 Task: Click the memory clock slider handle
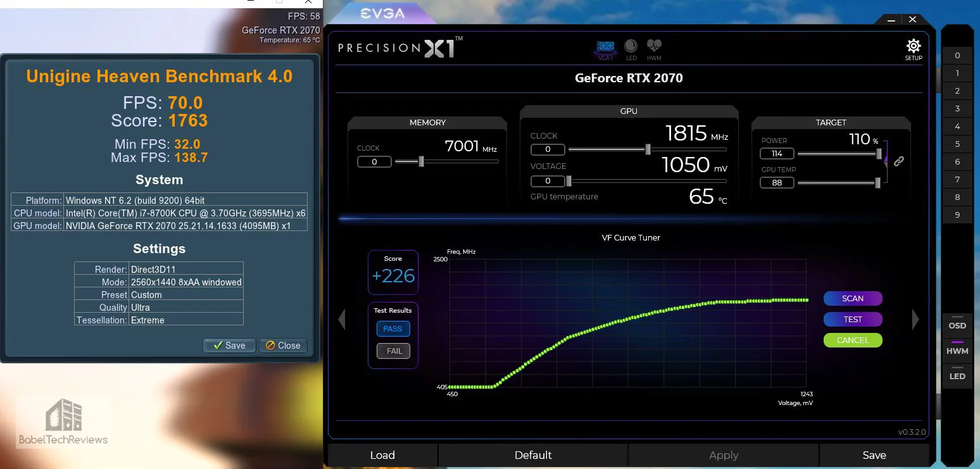(x=422, y=161)
